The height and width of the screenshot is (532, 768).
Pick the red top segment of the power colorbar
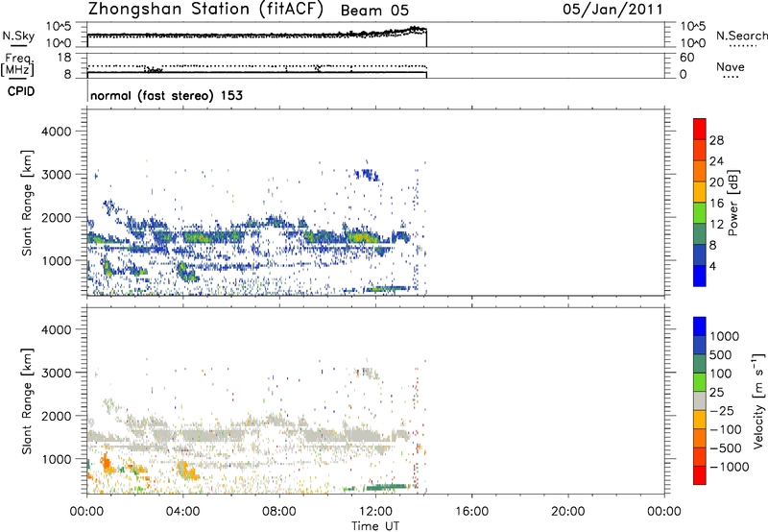pyautogui.click(x=700, y=130)
